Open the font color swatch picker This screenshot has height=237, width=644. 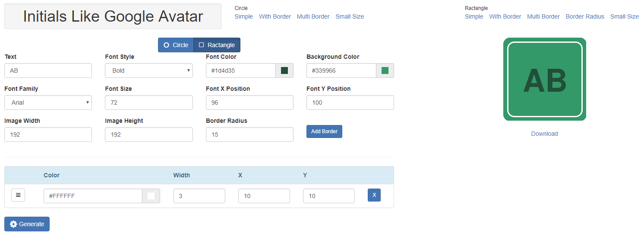click(284, 70)
